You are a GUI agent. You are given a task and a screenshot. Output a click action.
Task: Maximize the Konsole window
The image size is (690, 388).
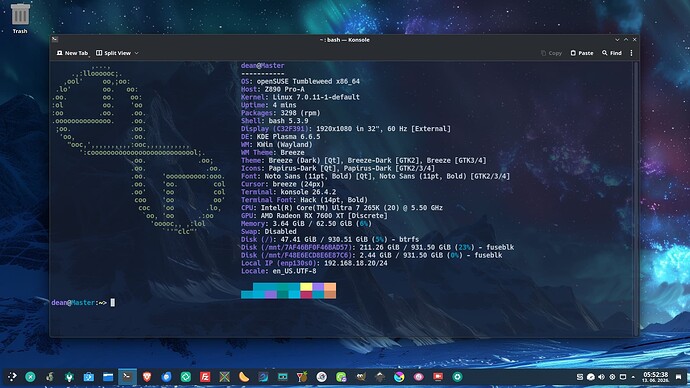pos(626,40)
